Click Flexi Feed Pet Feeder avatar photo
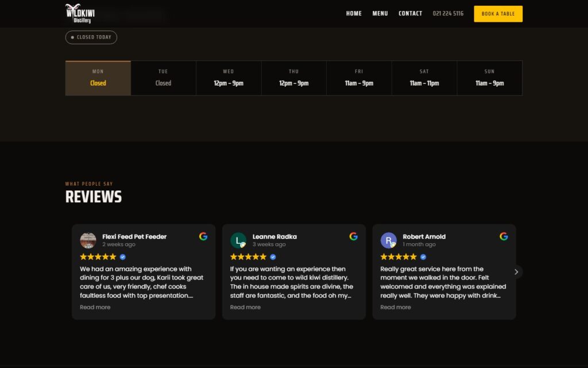 (88, 240)
